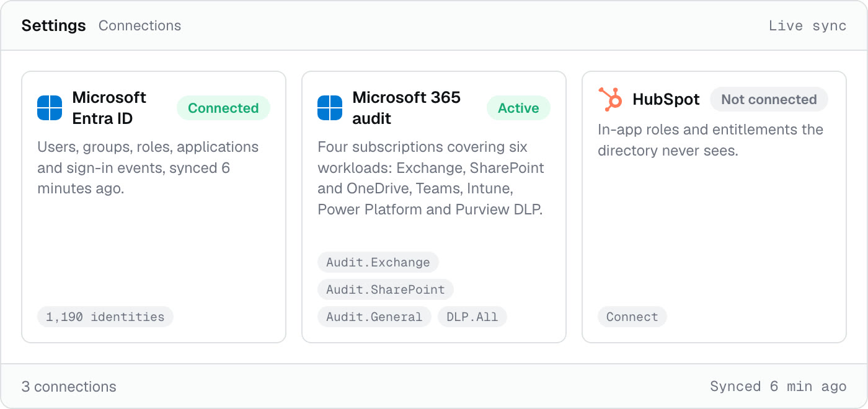The height and width of the screenshot is (409, 868).
Task: Click the '3 connections' footer text
Action: pos(69,387)
